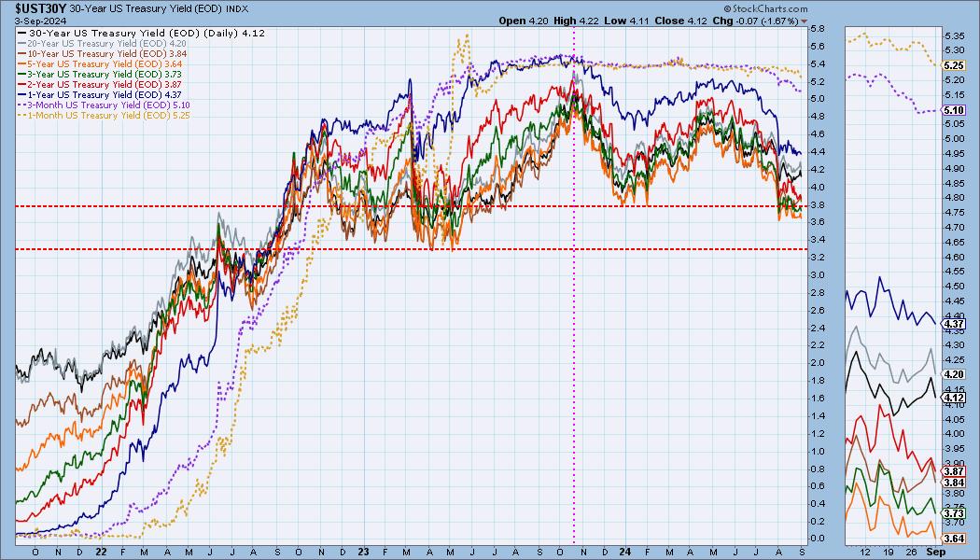Select the 1-Month US Treasury Yield legend entry
Image resolution: width=980 pixels, height=560 pixels.
105,115
